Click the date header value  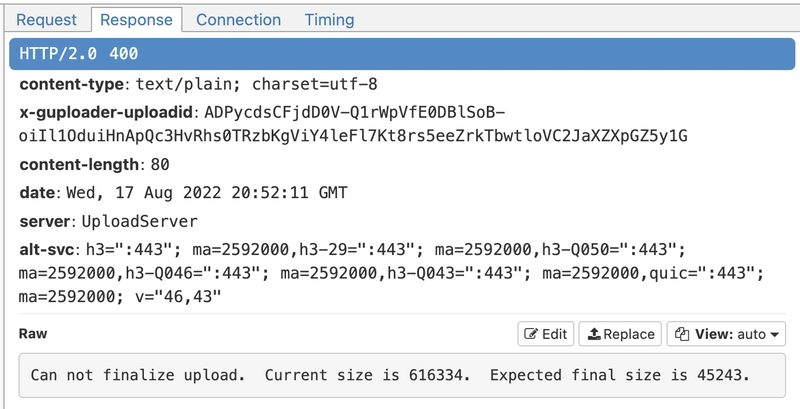pyautogui.click(x=207, y=193)
